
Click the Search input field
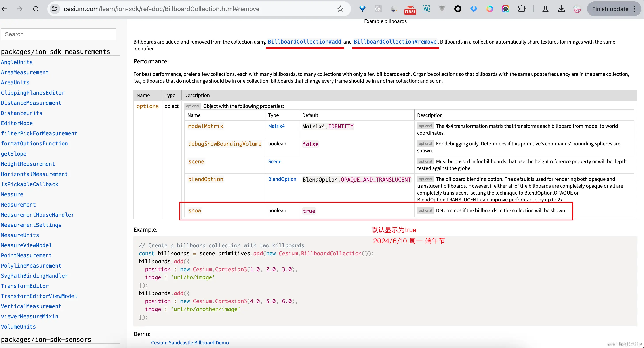tap(58, 34)
